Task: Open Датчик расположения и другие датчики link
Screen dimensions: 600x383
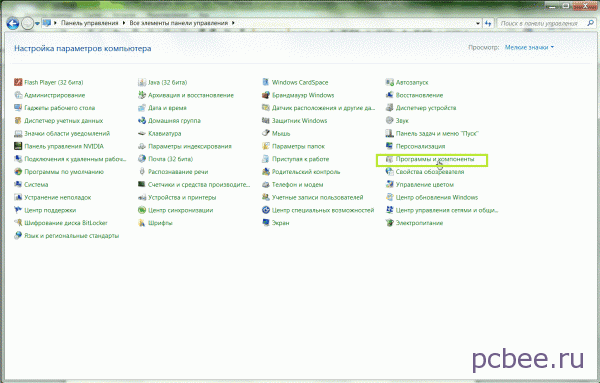Action: point(323,108)
